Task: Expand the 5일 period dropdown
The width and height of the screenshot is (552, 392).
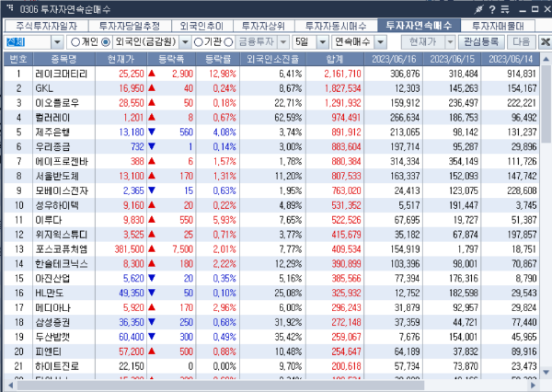Action: (323, 42)
